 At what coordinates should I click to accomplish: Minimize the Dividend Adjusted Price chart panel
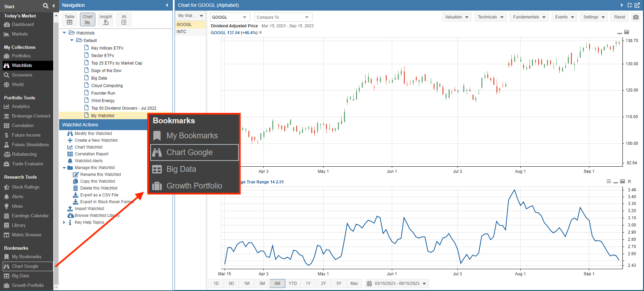point(619,32)
